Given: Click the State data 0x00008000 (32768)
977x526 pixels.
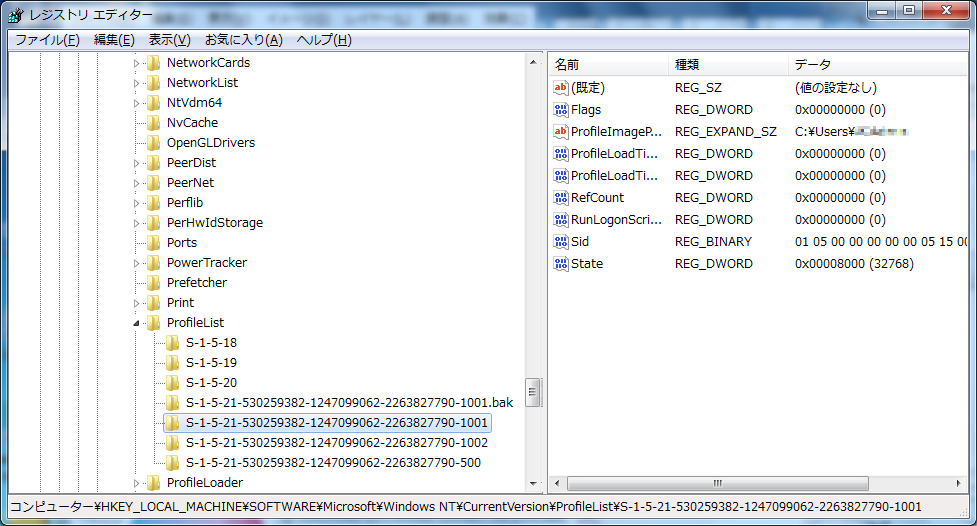Looking at the screenshot, I should point(854,264).
